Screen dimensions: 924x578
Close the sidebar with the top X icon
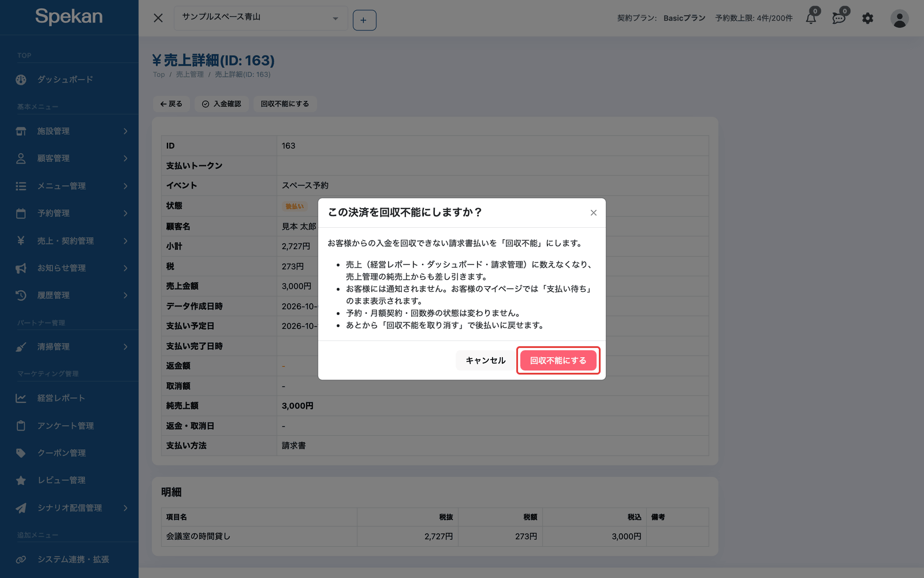[158, 18]
